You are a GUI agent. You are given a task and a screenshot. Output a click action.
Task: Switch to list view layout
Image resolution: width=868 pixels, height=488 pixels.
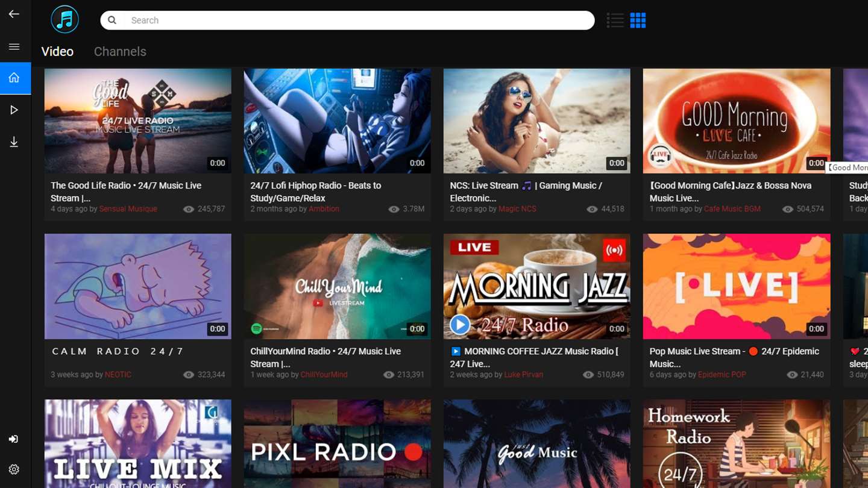click(615, 20)
